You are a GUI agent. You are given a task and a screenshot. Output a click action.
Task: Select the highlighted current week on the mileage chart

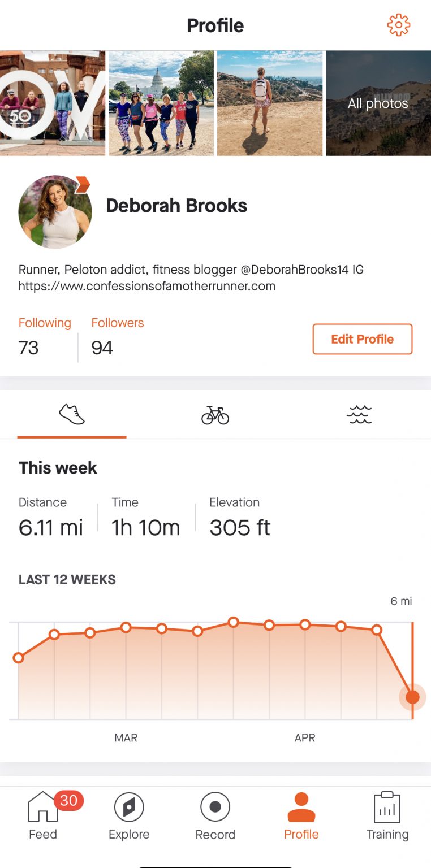(x=412, y=697)
